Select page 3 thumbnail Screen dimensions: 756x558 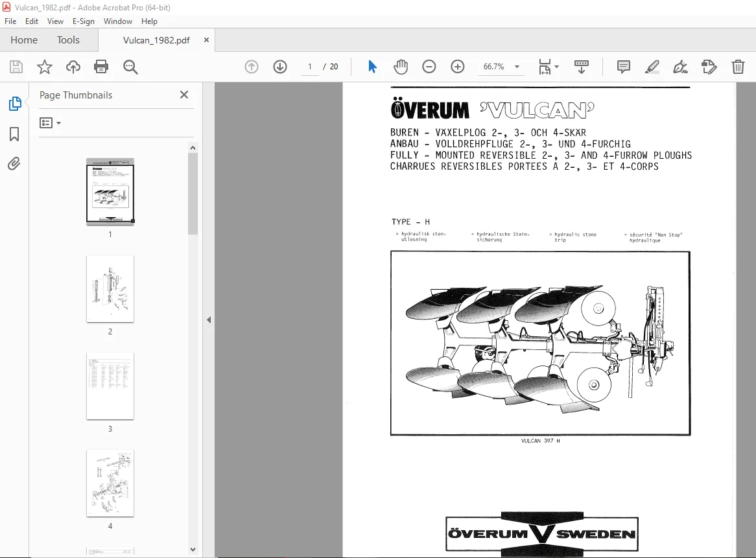[x=110, y=386]
